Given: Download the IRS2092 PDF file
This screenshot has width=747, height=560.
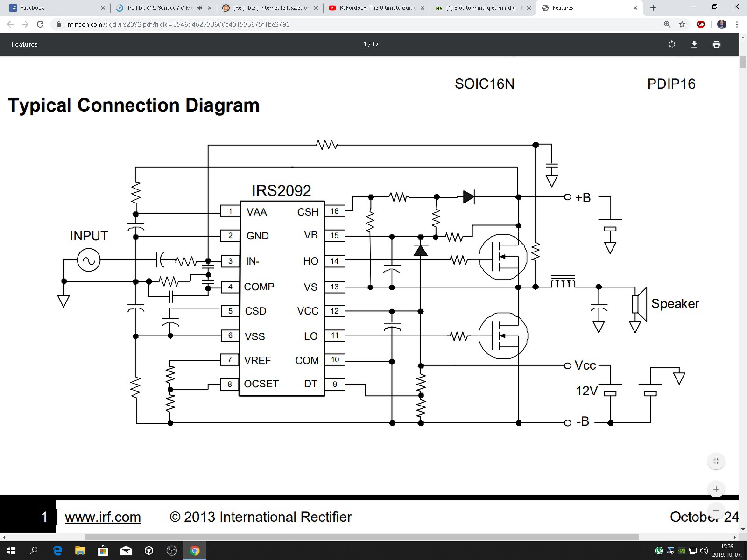Looking at the screenshot, I should pos(694,44).
